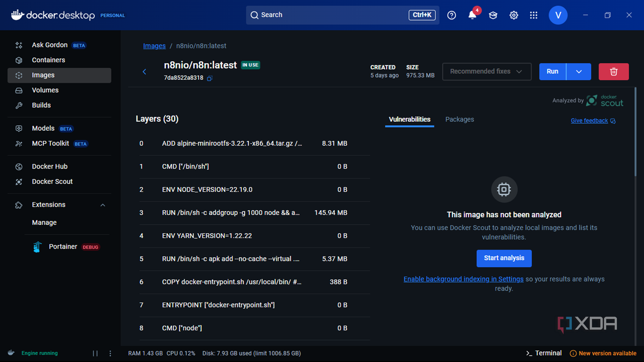Select layer 3 RUN addgroup row

254,213
